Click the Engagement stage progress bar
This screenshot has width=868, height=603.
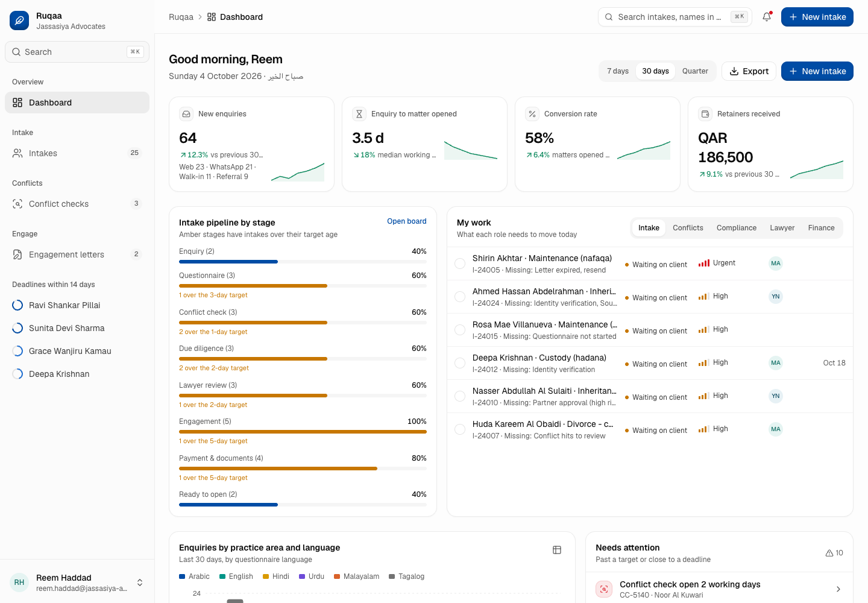pyautogui.click(x=303, y=432)
